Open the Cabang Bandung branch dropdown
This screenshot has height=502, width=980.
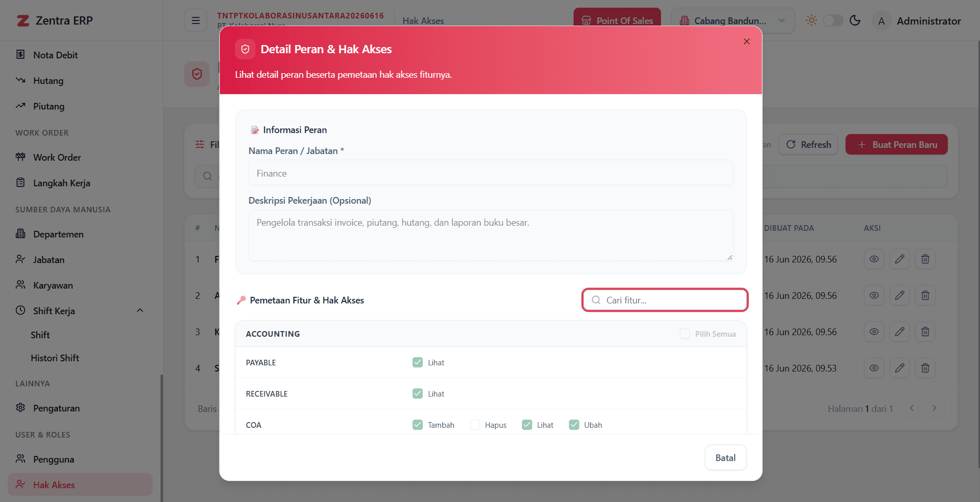[733, 20]
